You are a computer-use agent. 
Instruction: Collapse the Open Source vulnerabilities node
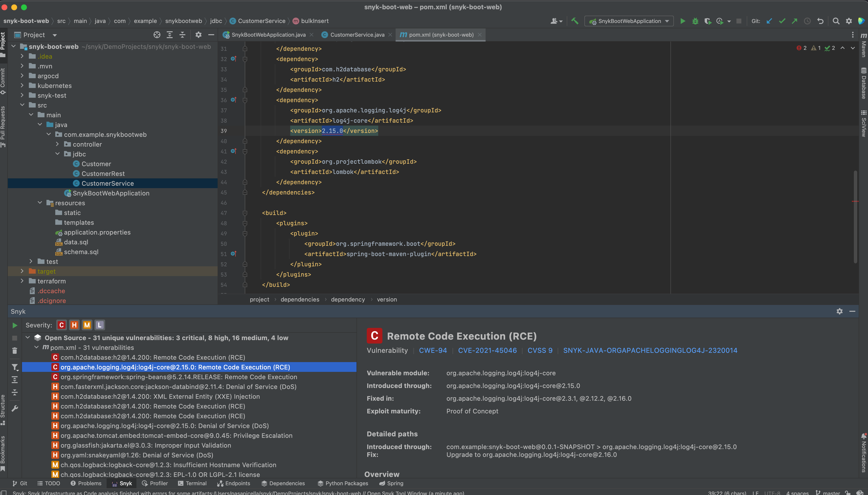[x=28, y=338]
